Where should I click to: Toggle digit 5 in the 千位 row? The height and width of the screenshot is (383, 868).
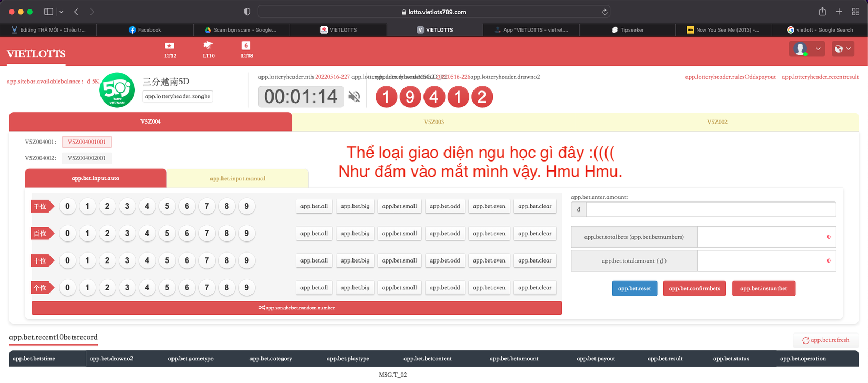(167, 206)
